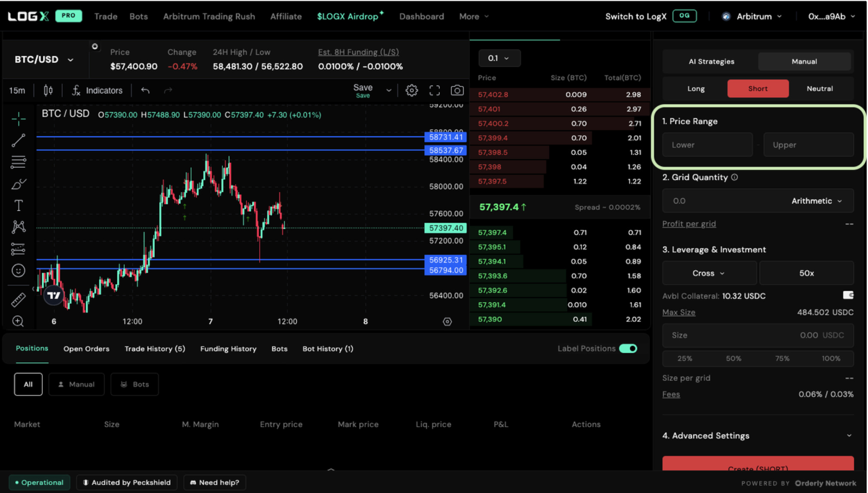Open the More navigation menu
The image size is (868, 493).
[474, 16]
